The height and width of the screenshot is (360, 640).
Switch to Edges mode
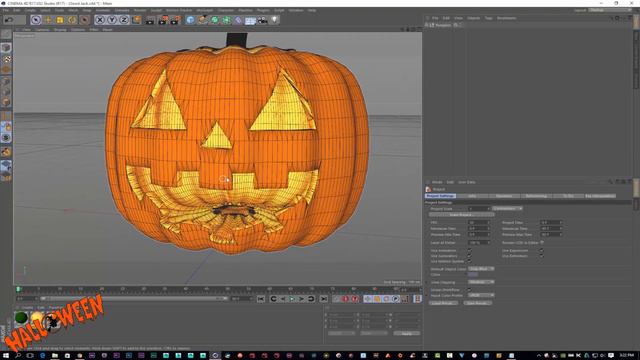[x=6, y=91]
